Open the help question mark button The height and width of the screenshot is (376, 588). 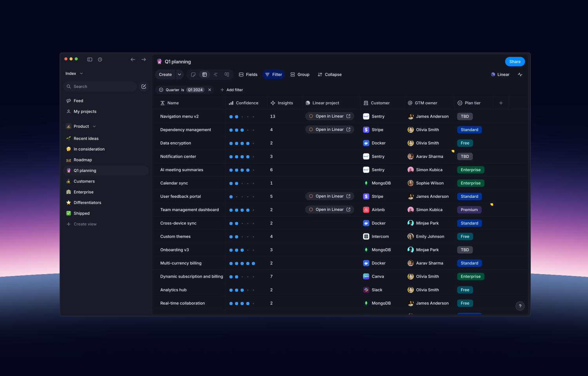click(x=520, y=306)
